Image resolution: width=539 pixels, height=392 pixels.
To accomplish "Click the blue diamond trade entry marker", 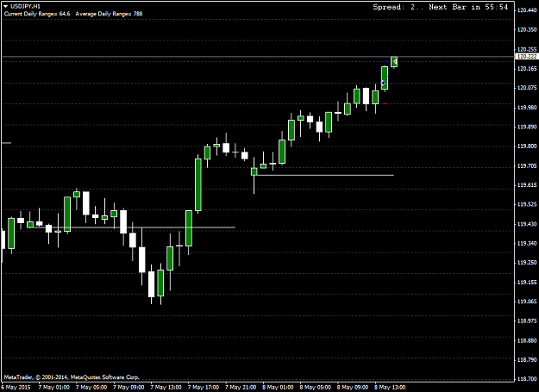I will (383, 83).
